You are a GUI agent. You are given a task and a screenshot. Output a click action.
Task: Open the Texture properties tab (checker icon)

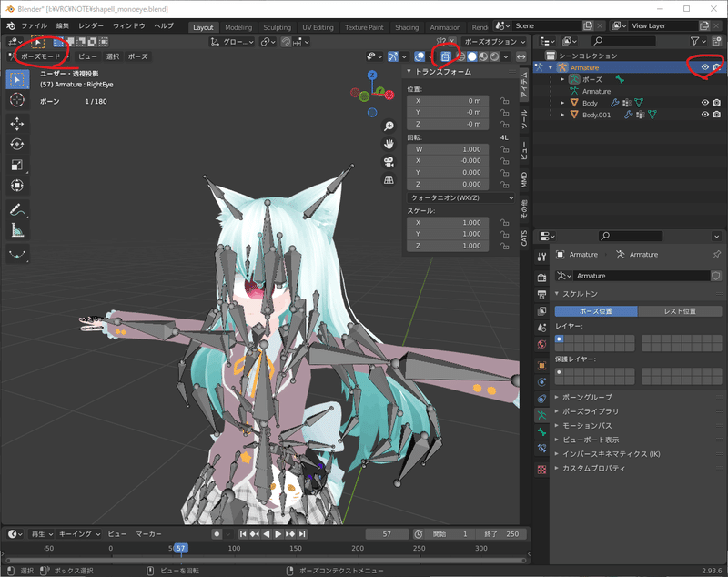click(541, 470)
